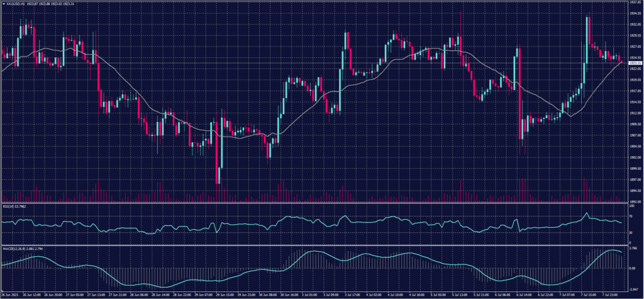
Task: Click the highlighted current price tag 1923.31
Action: (x=634, y=63)
